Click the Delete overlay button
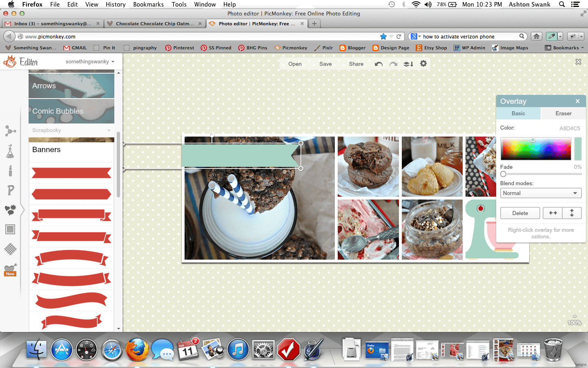 click(x=520, y=213)
